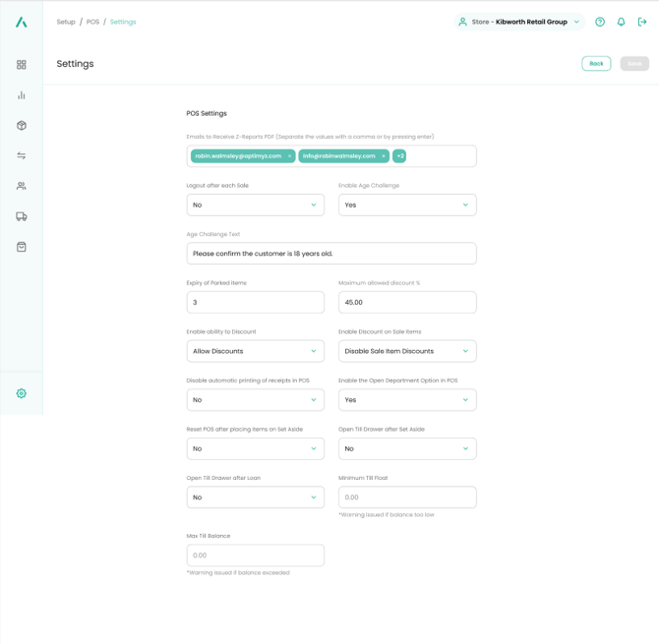Image resolution: width=659 pixels, height=644 pixels.
Task: Click the settings gear icon in sidebar
Action: pyautogui.click(x=22, y=393)
